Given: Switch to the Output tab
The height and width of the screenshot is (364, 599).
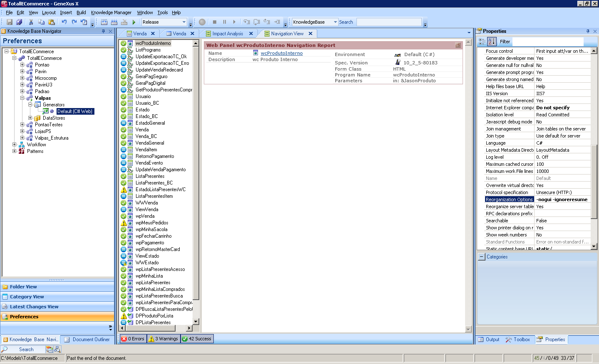Looking at the screenshot, I should click(x=488, y=339).
